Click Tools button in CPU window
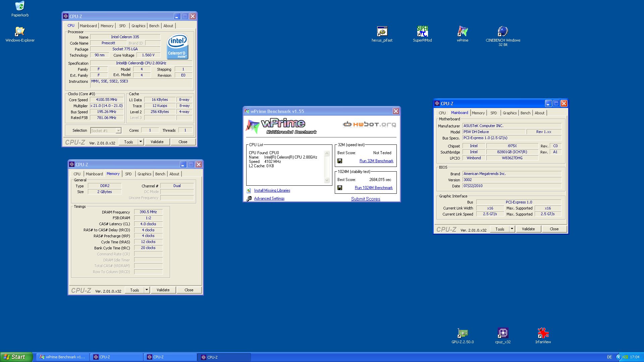Image resolution: width=644 pixels, height=362 pixels. (x=128, y=142)
